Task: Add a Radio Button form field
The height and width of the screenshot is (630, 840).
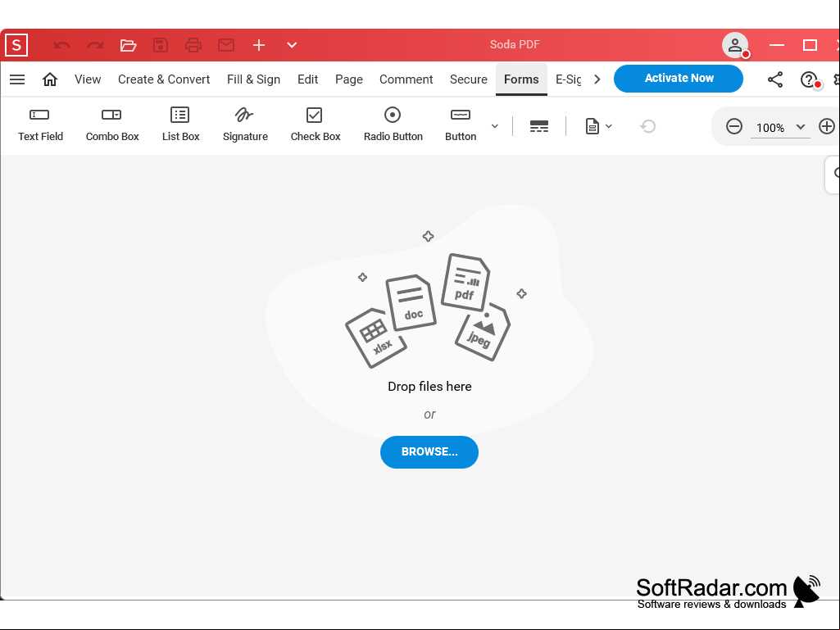Action: pos(393,125)
